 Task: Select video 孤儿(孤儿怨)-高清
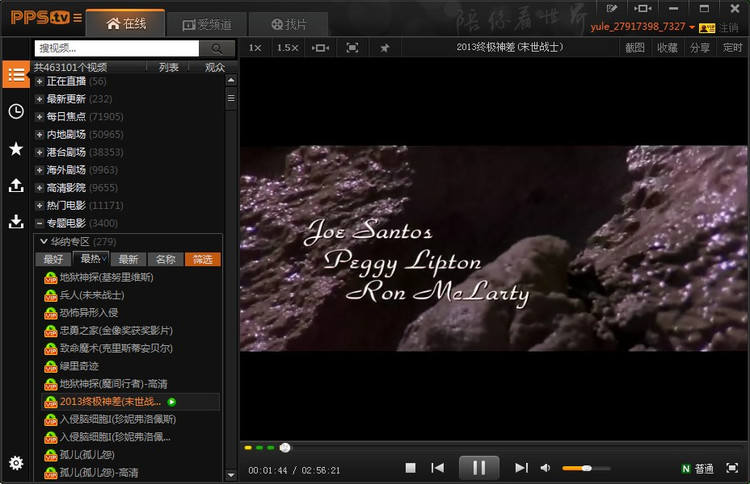[x=99, y=473]
